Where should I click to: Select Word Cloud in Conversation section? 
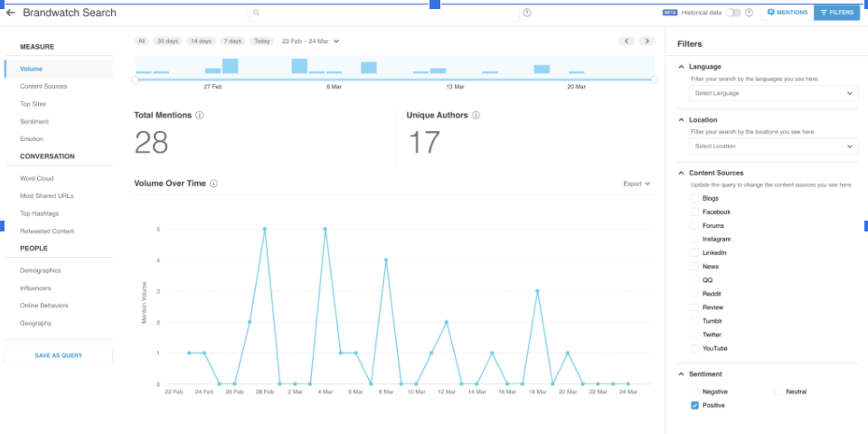point(37,178)
